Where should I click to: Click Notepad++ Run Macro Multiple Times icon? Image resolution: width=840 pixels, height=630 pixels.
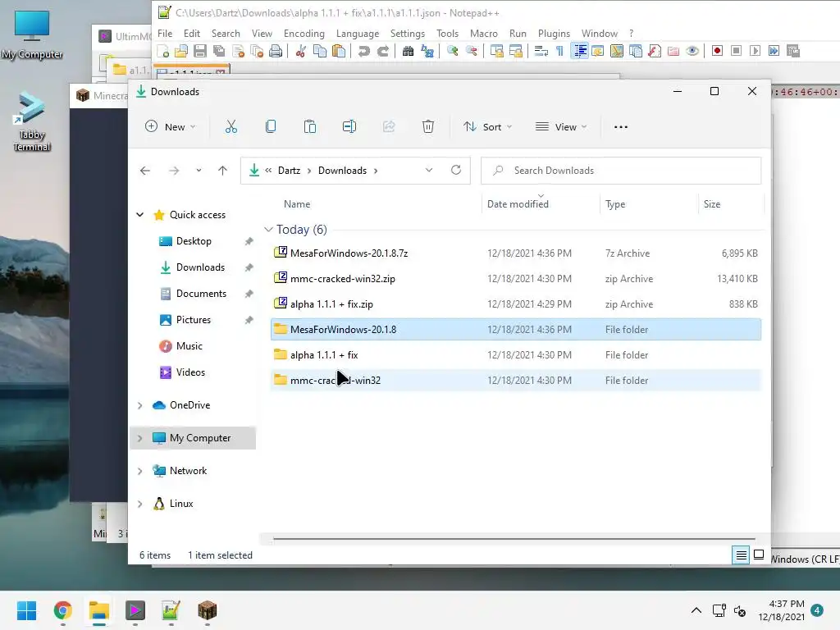tap(774, 52)
